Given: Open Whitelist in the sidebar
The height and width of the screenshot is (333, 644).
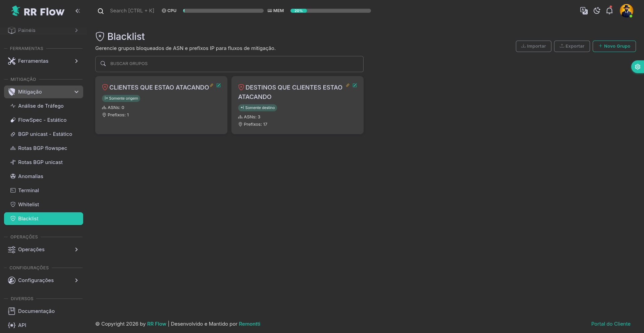Looking at the screenshot, I should [x=29, y=205].
